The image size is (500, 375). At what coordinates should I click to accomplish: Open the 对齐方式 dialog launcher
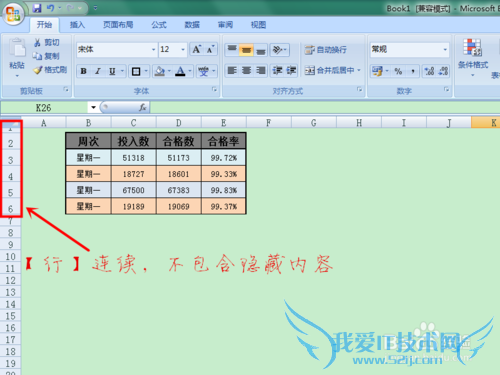click(359, 89)
